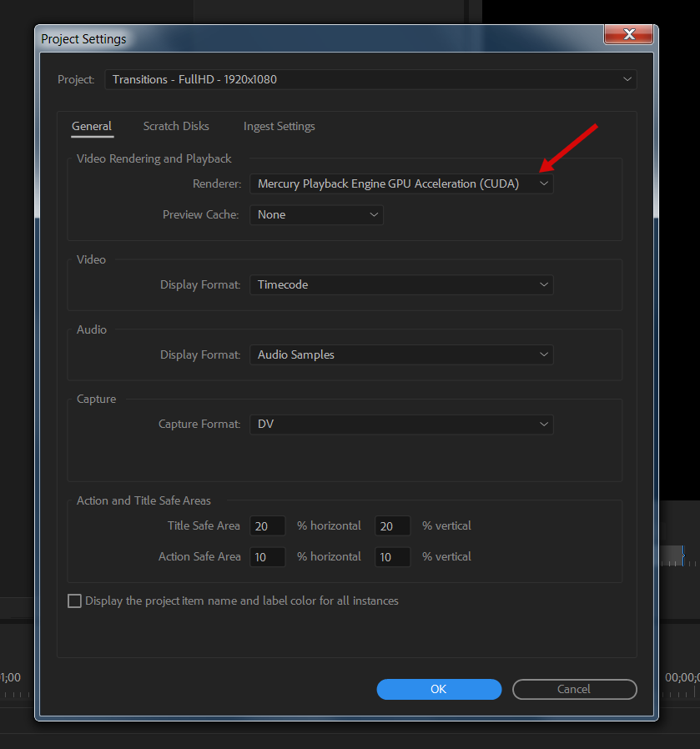Close the Project Settings dialog
Viewport: 700px width, 749px height.
[629, 34]
